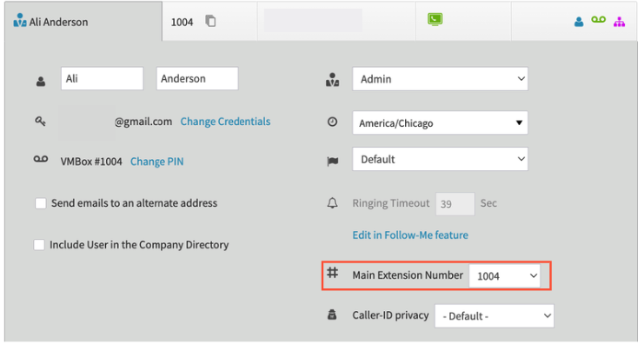The height and width of the screenshot is (344, 644).
Task: Select the blue user feature icon
Action: pos(579,22)
